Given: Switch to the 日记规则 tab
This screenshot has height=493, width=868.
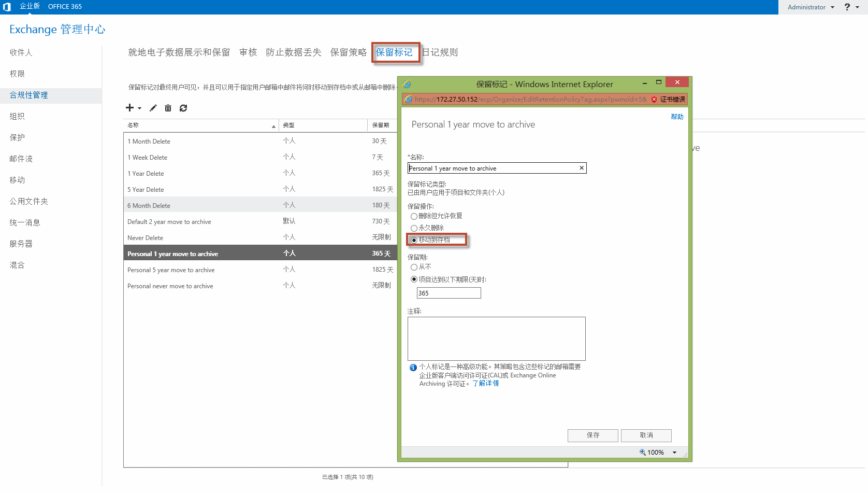Looking at the screenshot, I should (x=440, y=52).
